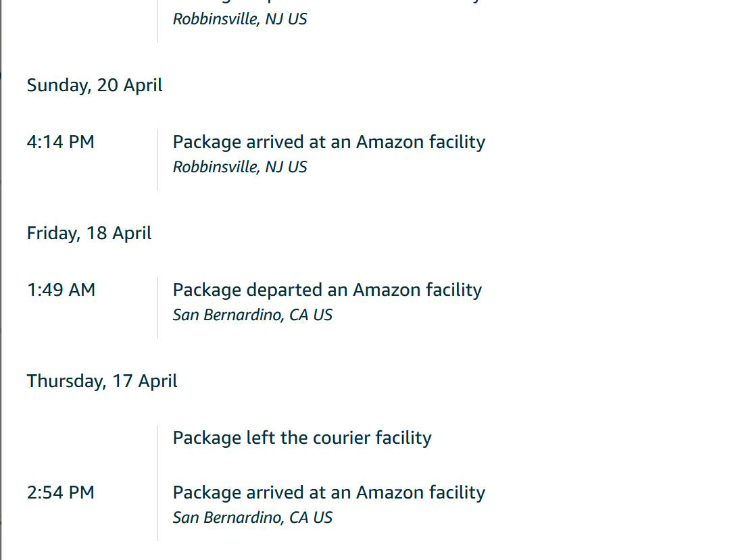Click Robbinsville, NJ US at the top
Viewport: 738px width, 560px height.
[240, 19]
